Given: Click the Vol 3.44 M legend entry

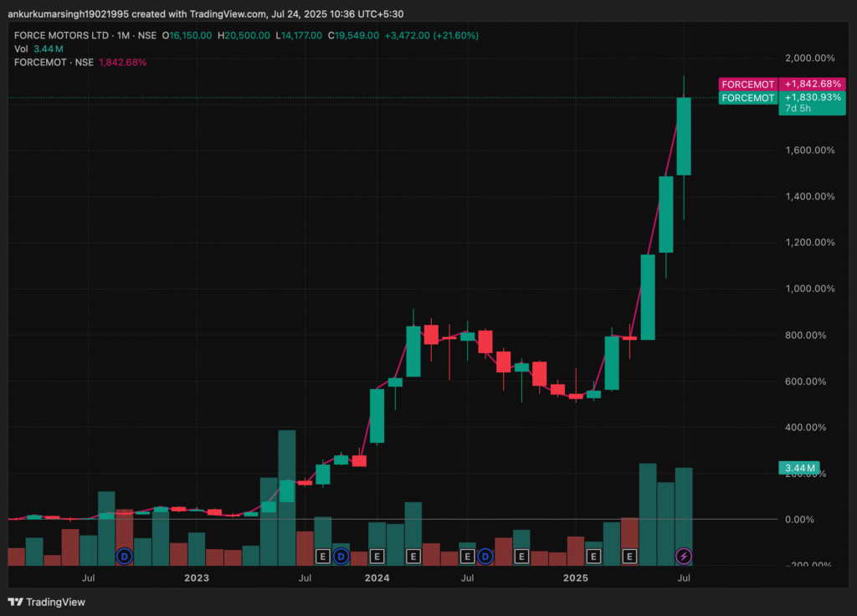Looking at the screenshot, I should coord(38,49).
